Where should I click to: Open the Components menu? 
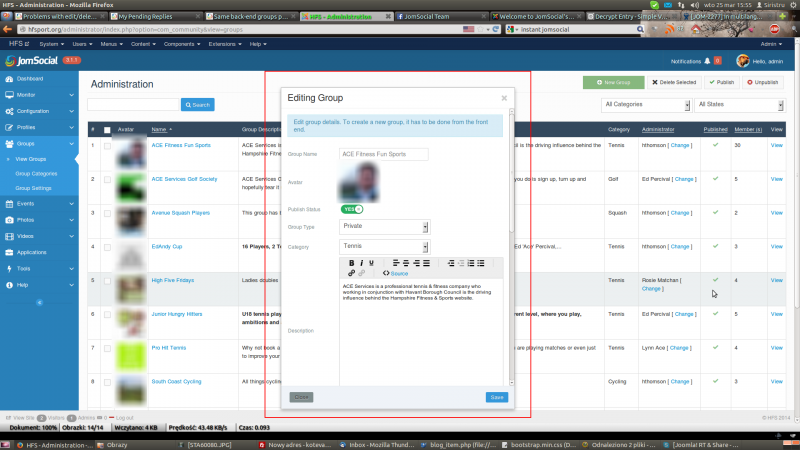182,44
